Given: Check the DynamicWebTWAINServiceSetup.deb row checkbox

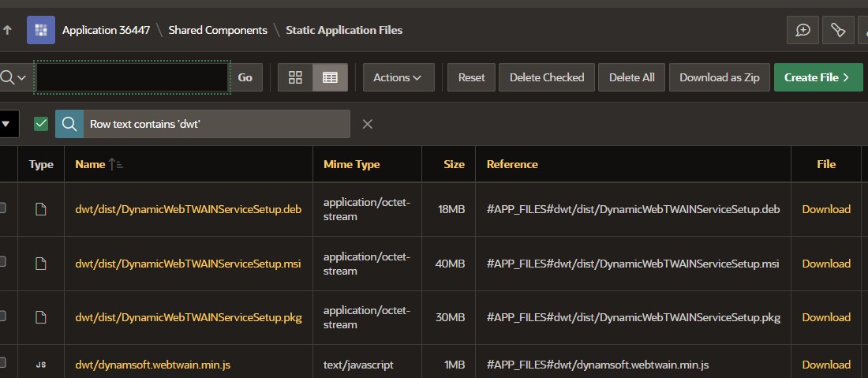Looking at the screenshot, I should tap(2, 208).
